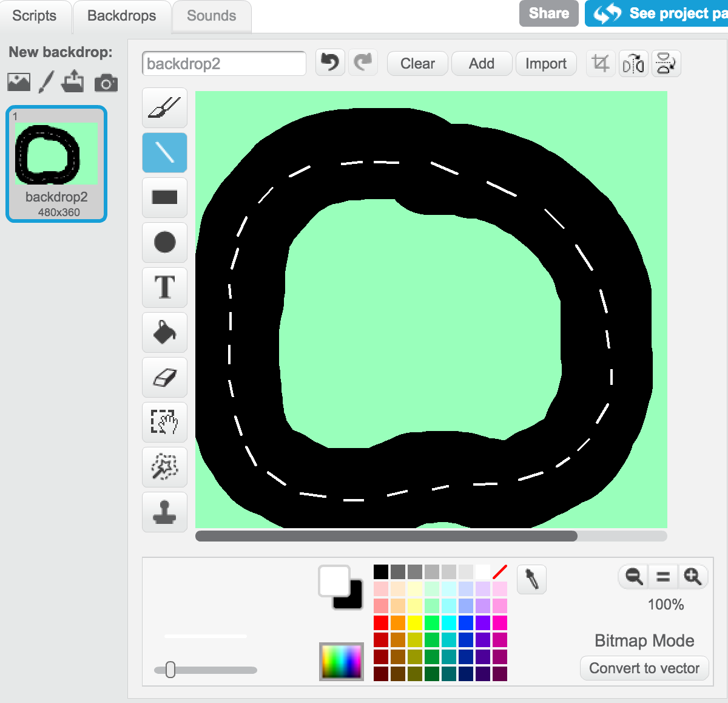Zoom in the paint canvas
Image resolution: width=728 pixels, height=703 pixels.
click(x=693, y=576)
